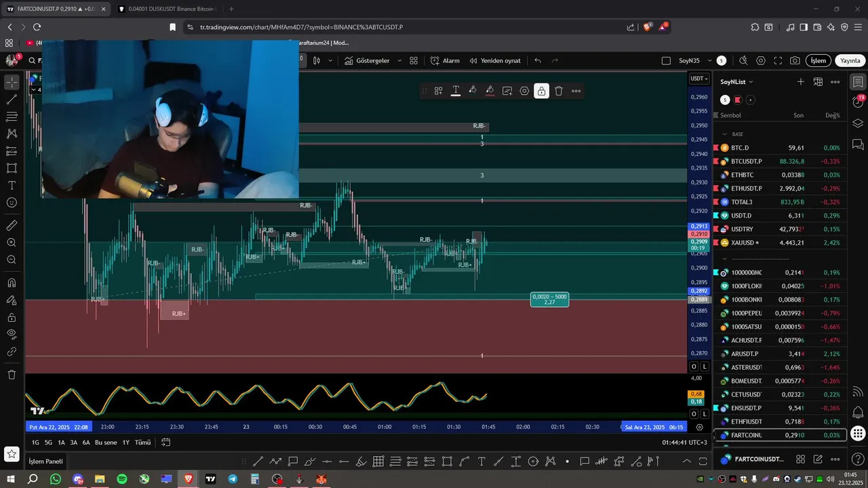Open the USDT price scale currency dropdown
The width and height of the screenshot is (868, 488).
click(699, 79)
